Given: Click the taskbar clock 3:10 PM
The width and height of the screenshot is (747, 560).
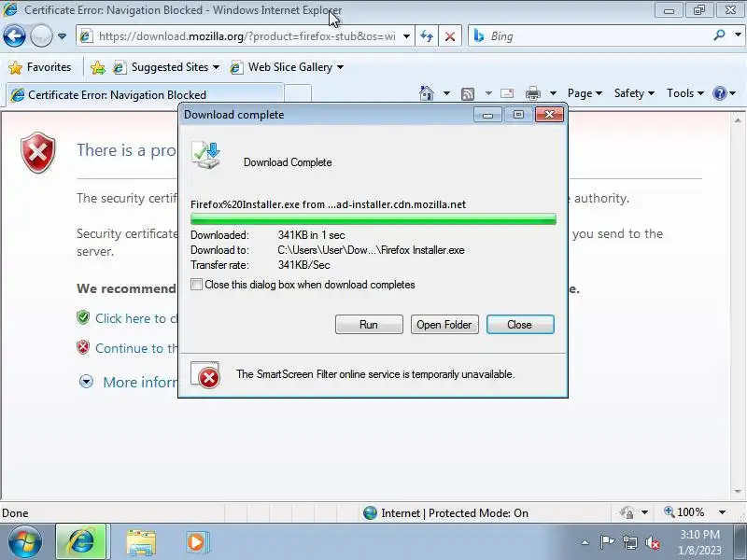Looking at the screenshot, I should click(699, 535).
